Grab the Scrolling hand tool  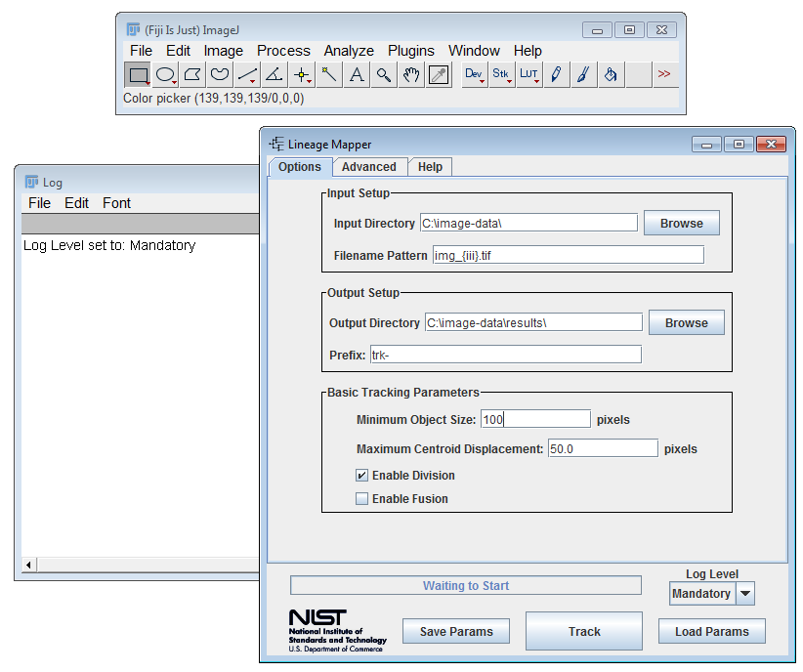(x=411, y=74)
